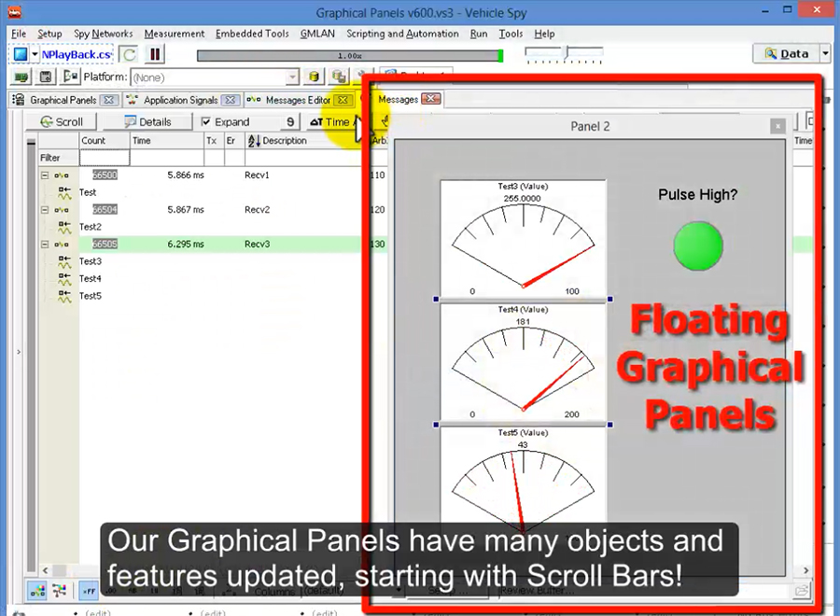Viewport: 840px width, 616px height.
Task: Open the Setup menu
Action: [49, 34]
